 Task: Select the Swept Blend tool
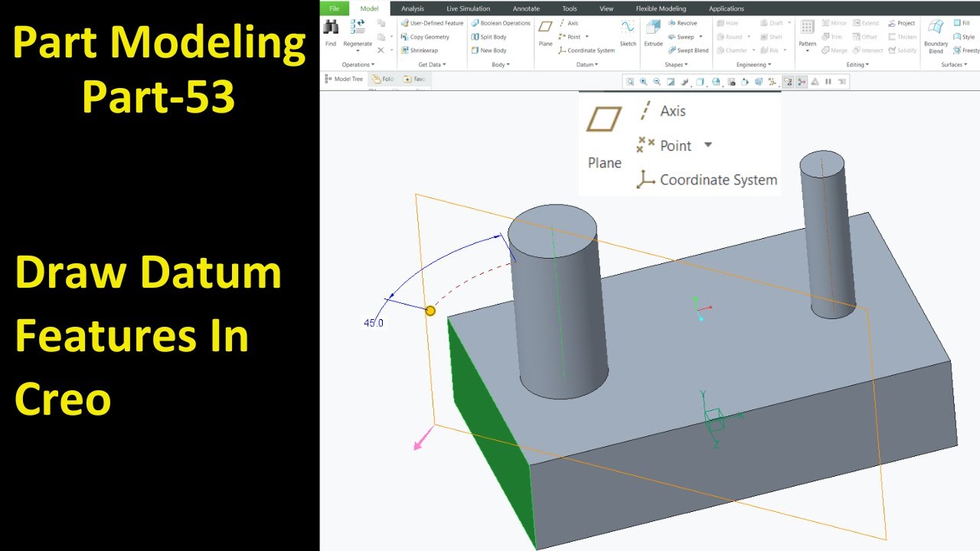688,51
